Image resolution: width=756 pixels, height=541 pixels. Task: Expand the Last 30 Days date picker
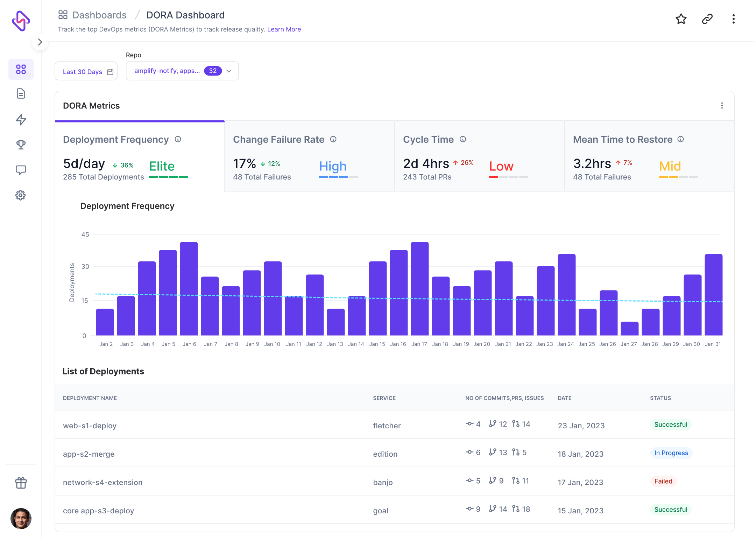tap(88, 70)
